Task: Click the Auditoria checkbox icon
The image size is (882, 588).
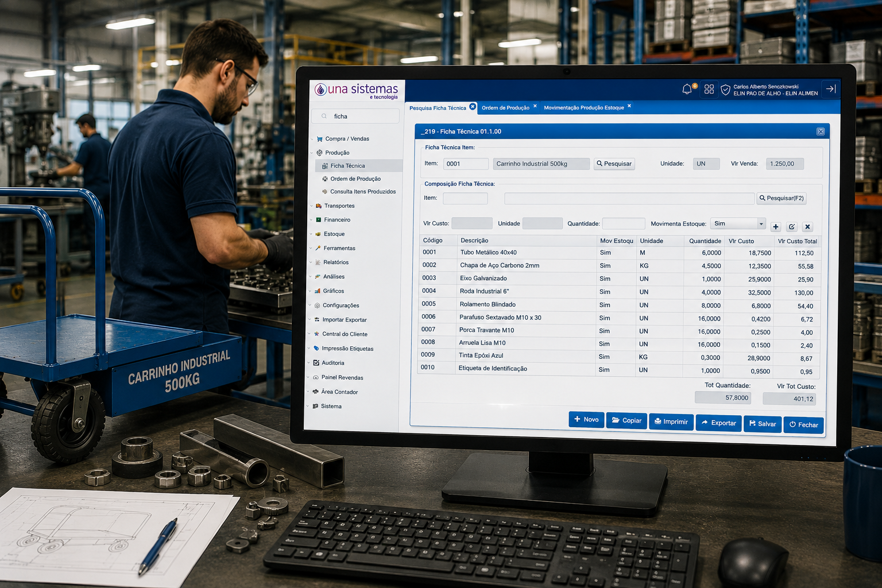Action: [x=316, y=363]
